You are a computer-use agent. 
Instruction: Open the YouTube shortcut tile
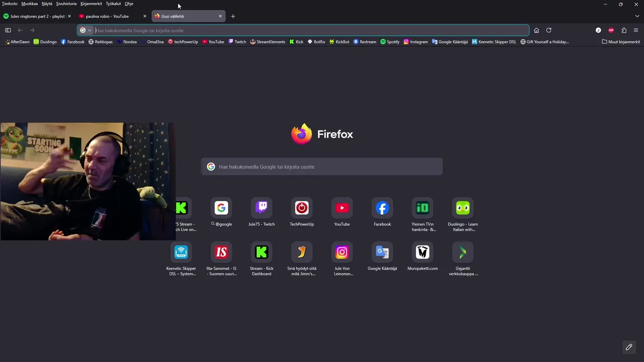tap(342, 212)
